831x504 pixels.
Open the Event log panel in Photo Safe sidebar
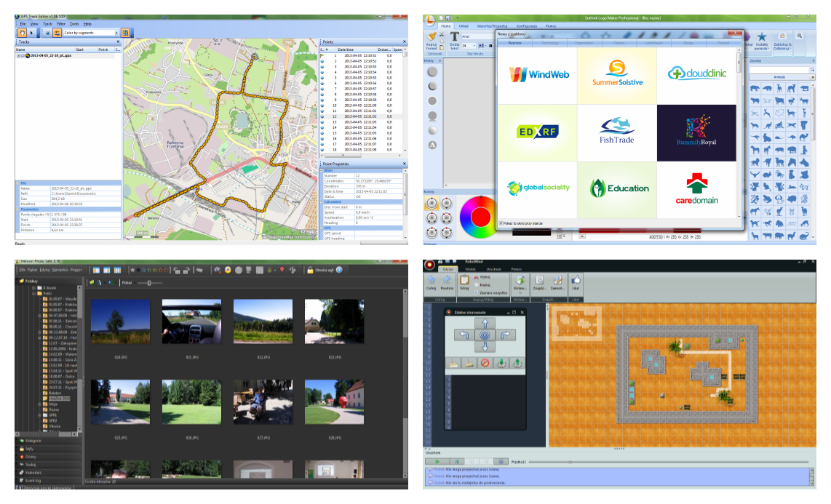[48, 480]
